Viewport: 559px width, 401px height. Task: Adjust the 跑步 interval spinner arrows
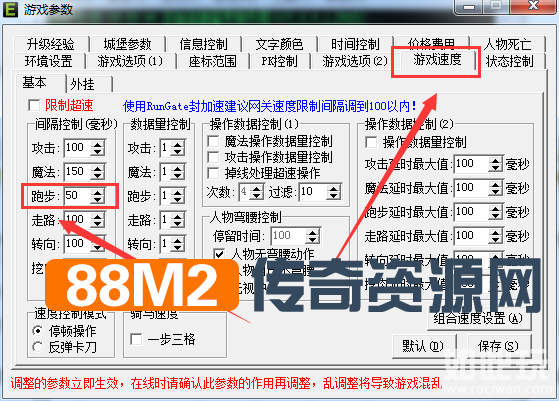point(97,196)
